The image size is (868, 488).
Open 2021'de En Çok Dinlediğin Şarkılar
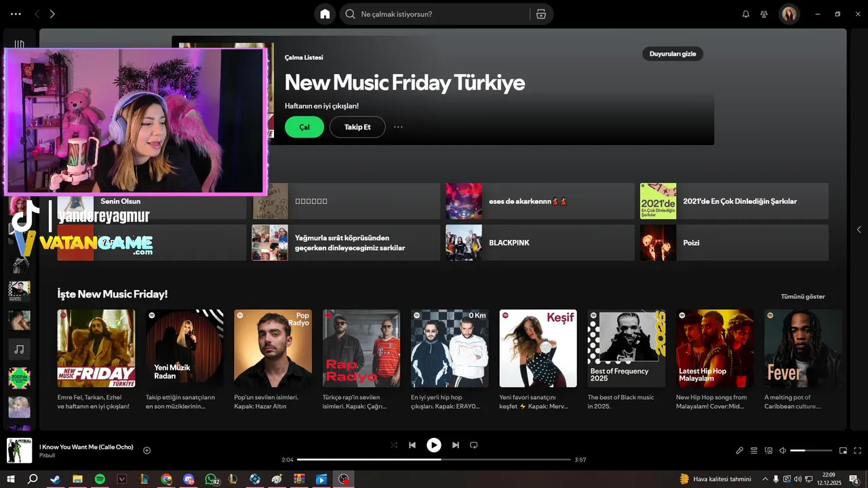(x=734, y=201)
